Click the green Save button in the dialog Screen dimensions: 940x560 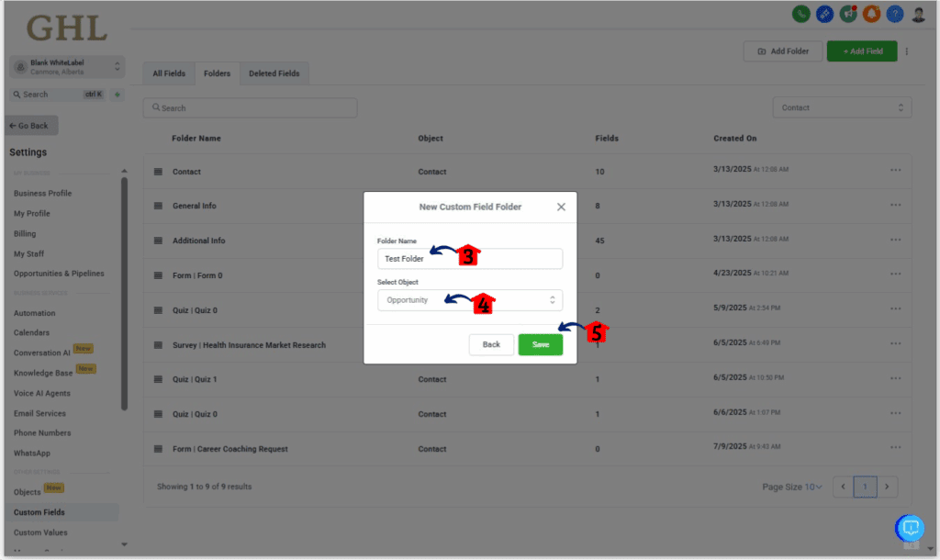[540, 345]
